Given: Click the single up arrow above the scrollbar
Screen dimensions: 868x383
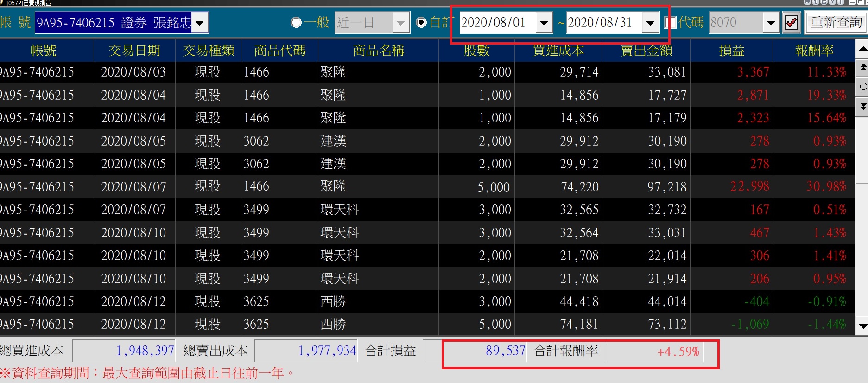Looking at the screenshot, I should pyautogui.click(x=862, y=49).
